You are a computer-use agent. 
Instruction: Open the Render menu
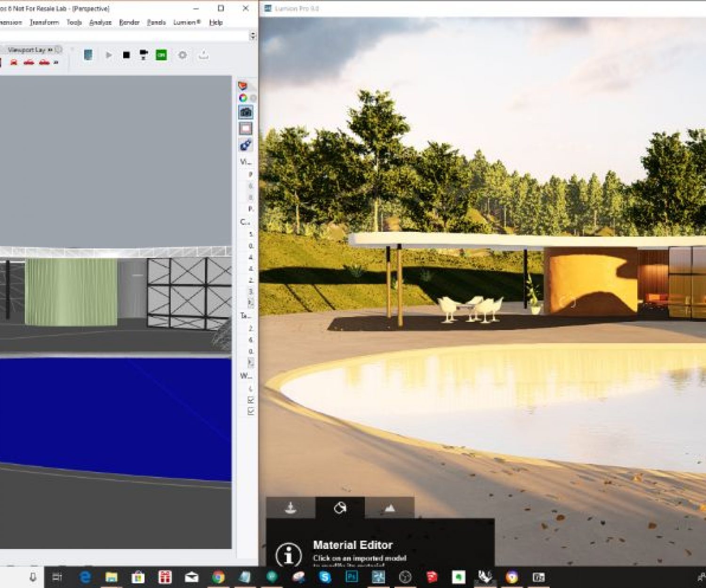pos(129,22)
